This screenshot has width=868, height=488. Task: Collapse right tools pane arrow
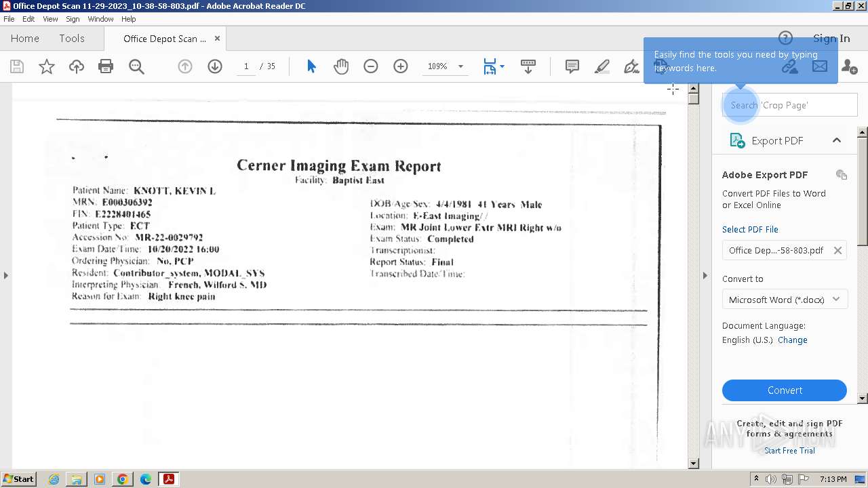click(x=705, y=275)
